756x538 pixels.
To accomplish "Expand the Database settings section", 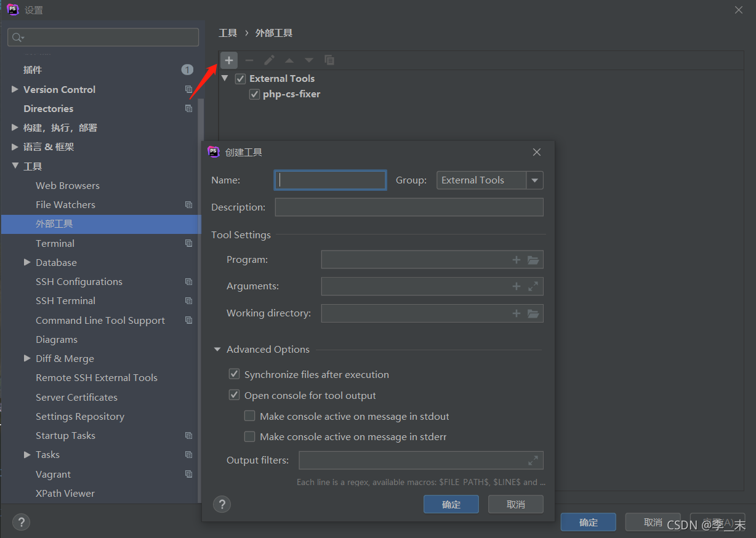I will 27,262.
